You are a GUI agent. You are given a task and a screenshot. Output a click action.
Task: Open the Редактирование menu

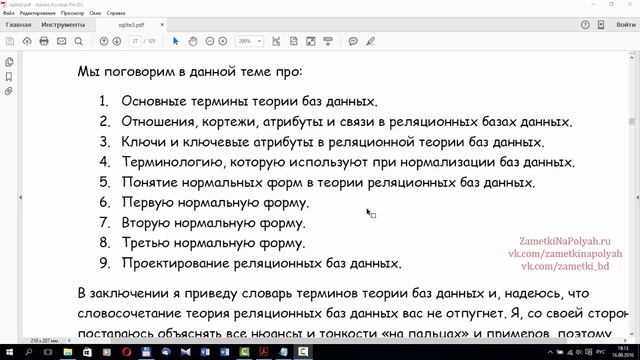38,13
